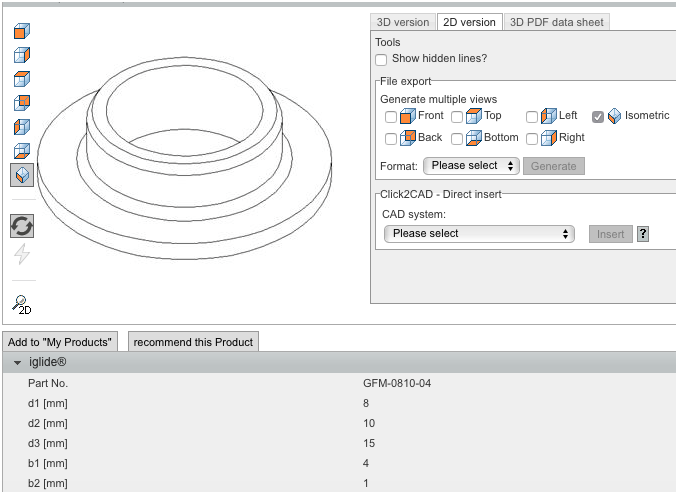Screen dimensions: 676x492
Task: Uncheck the Isometric view checkbox
Action: pos(598,116)
